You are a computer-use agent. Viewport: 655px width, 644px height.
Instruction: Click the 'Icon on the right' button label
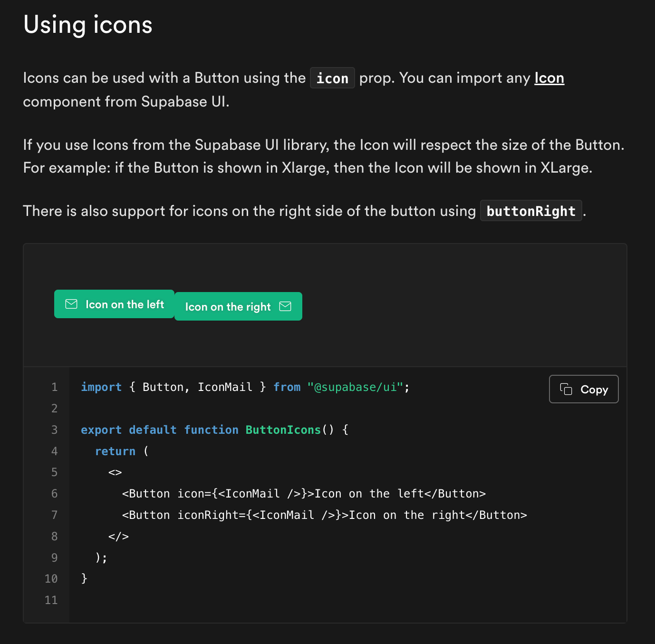coord(228,307)
